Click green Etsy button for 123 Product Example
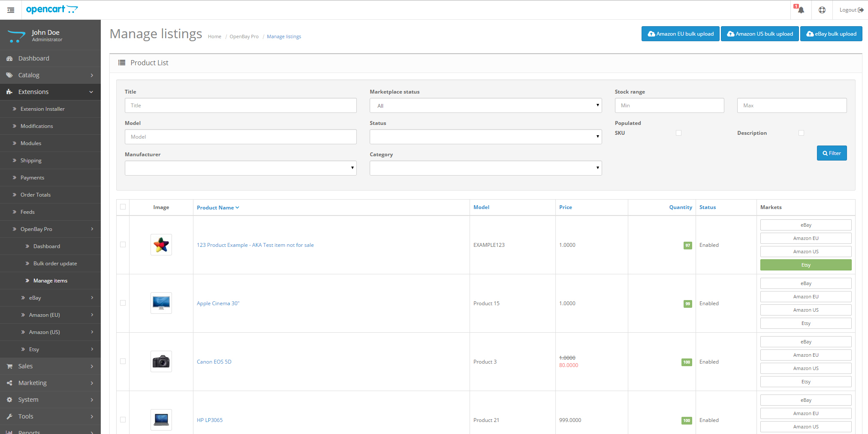 (x=806, y=265)
